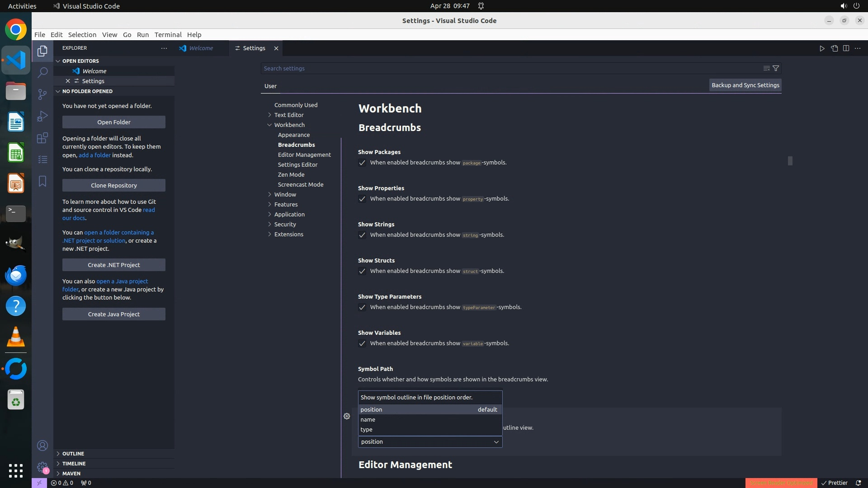Click Backup and Sync Settings button
The height and width of the screenshot is (488, 868).
[745, 85]
